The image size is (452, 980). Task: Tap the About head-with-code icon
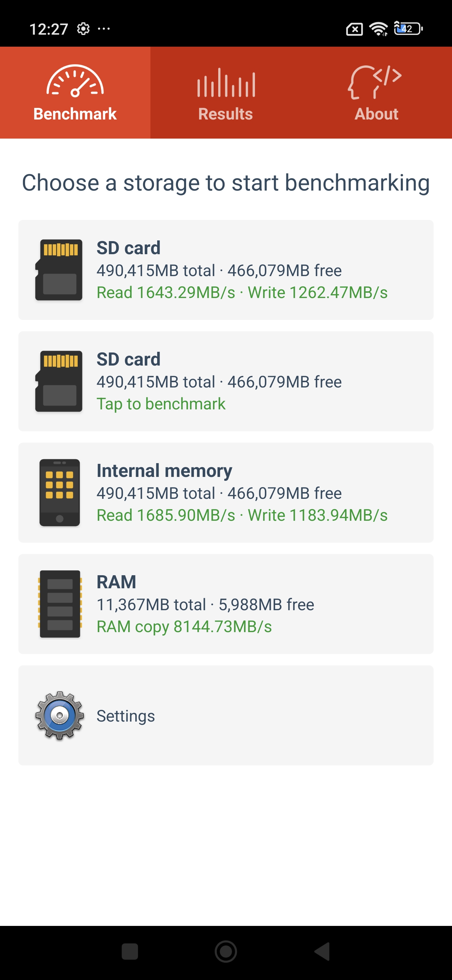point(375,82)
